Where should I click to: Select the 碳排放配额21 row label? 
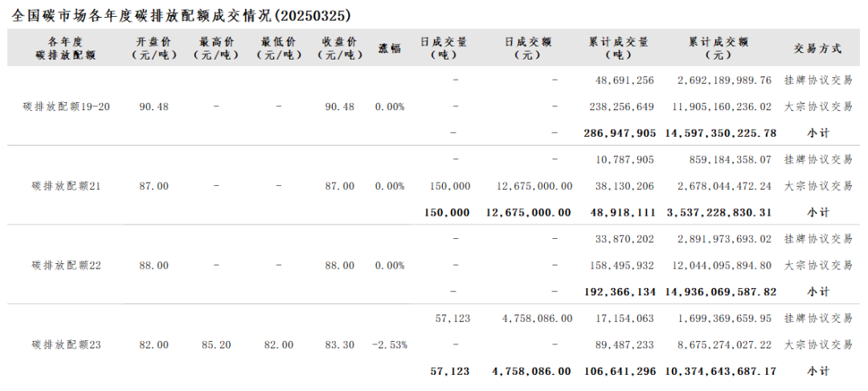[67, 186]
